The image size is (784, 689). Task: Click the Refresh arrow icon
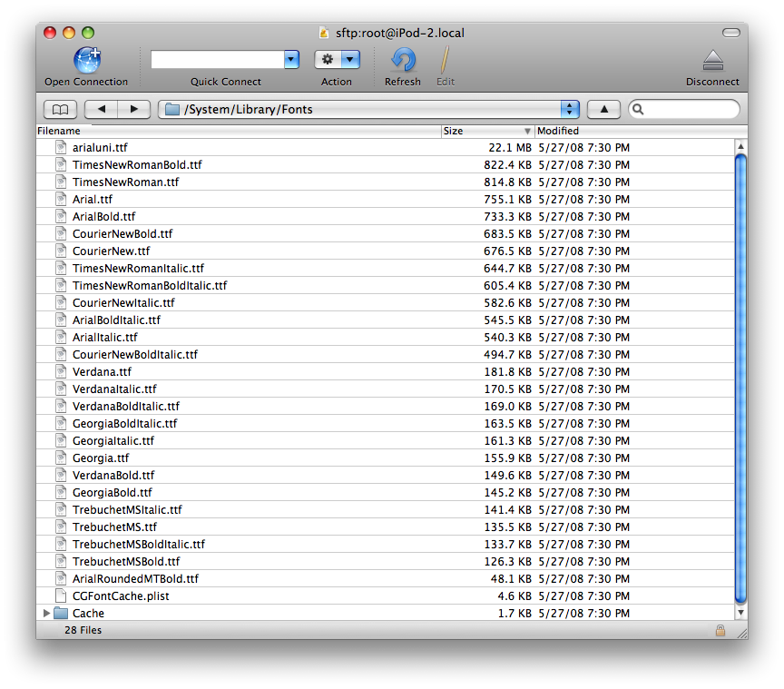pyautogui.click(x=403, y=60)
